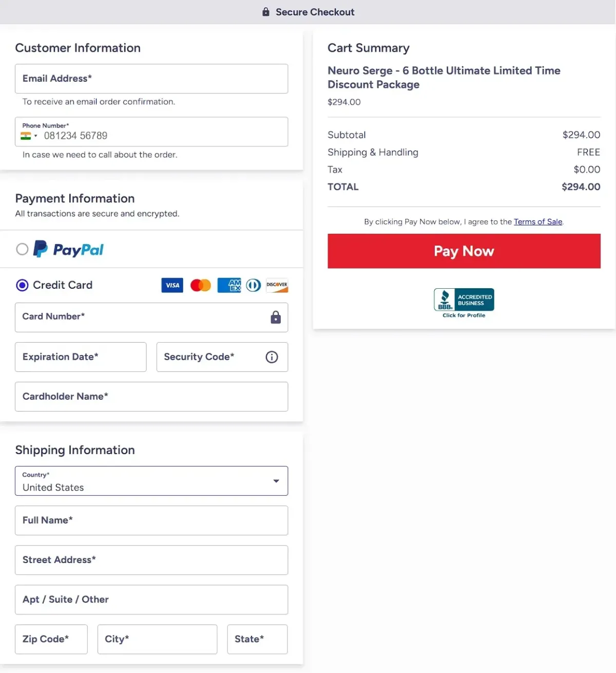Click the Email Address input field
Viewport: 616px width, 673px height.
[151, 79]
